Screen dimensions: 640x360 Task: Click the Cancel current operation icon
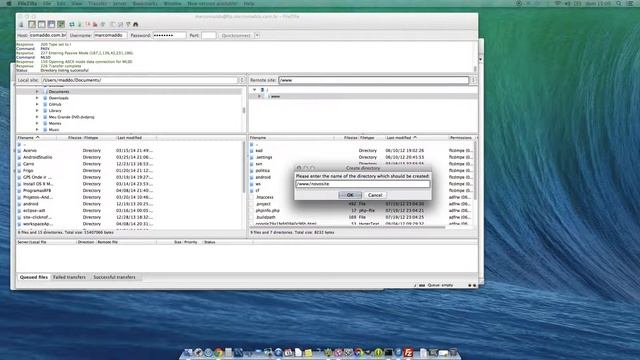(x=88, y=24)
